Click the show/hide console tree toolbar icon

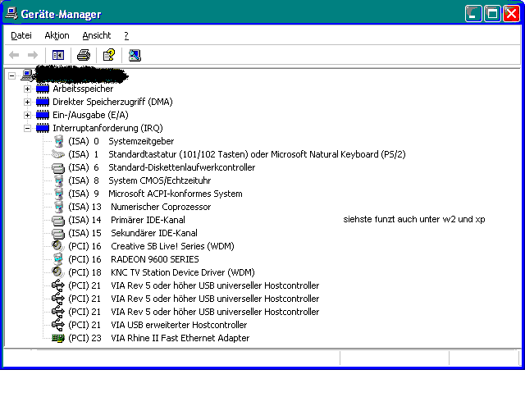coord(58,55)
